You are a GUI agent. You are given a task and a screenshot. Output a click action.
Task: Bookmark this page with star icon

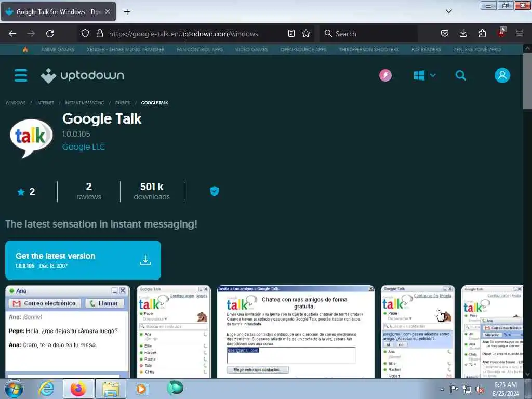pos(306,33)
